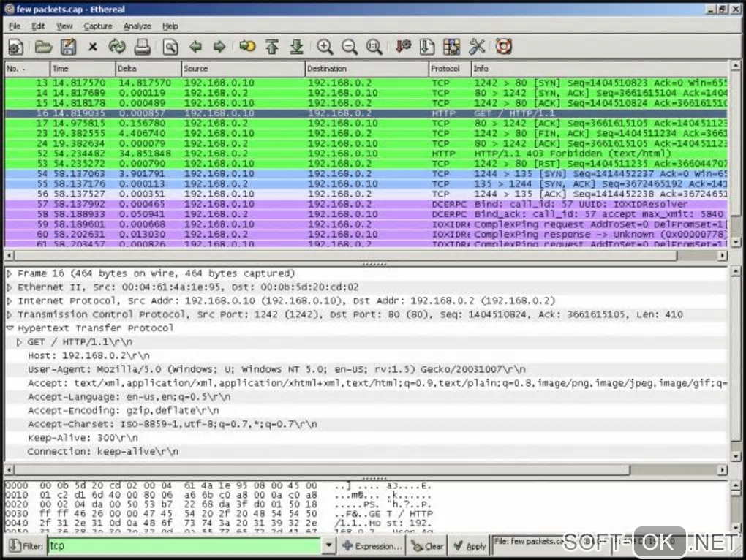Expand the Transmission Control Protocol node

click(x=10, y=314)
